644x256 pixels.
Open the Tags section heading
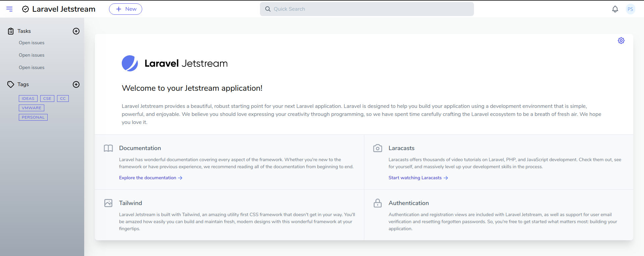pos(23,84)
